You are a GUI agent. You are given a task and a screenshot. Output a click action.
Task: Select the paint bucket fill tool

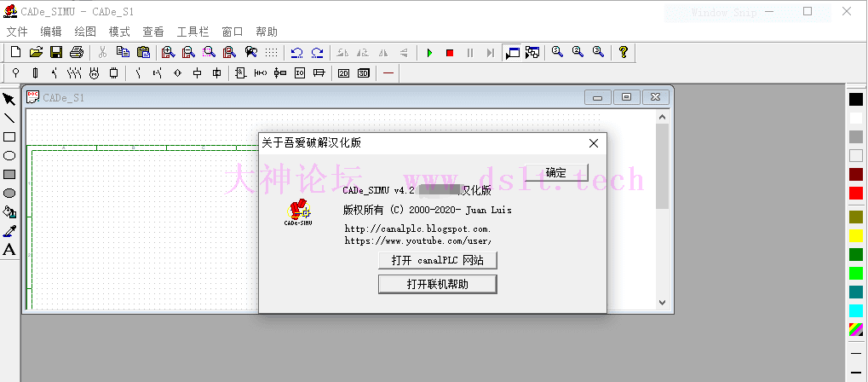pos(9,212)
